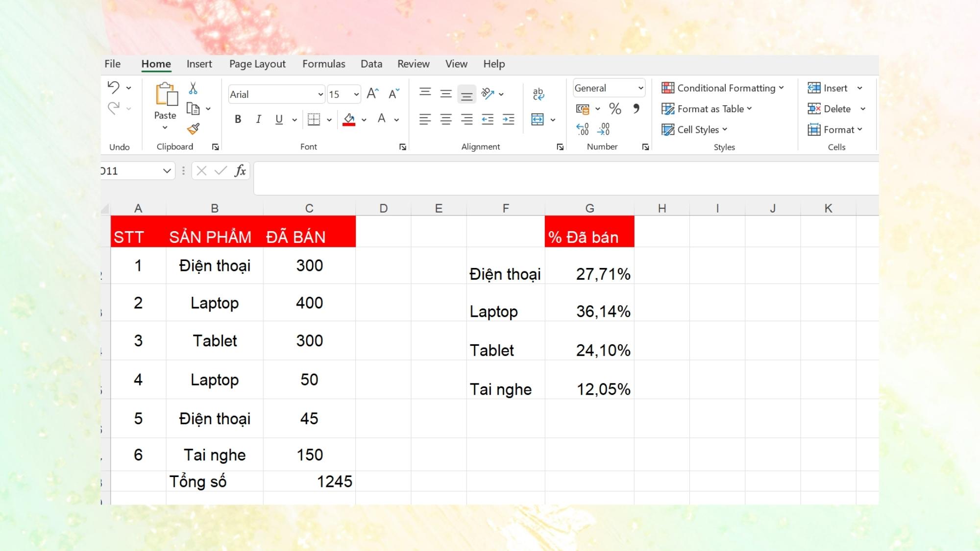Click the Borders icon in ribbon
The image size is (980, 551).
(x=313, y=120)
